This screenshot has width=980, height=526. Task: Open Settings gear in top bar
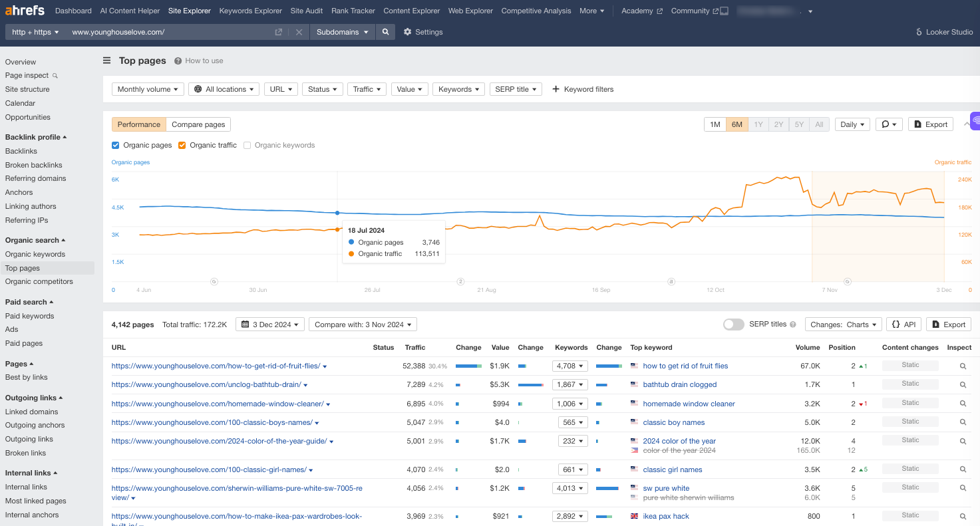tap(423, 32)
